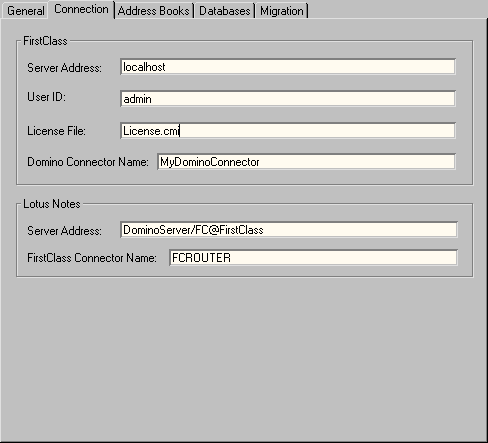The width and height of the screenshot is (488, 443).
Task: Click the License File label
Action: point(56,131)
